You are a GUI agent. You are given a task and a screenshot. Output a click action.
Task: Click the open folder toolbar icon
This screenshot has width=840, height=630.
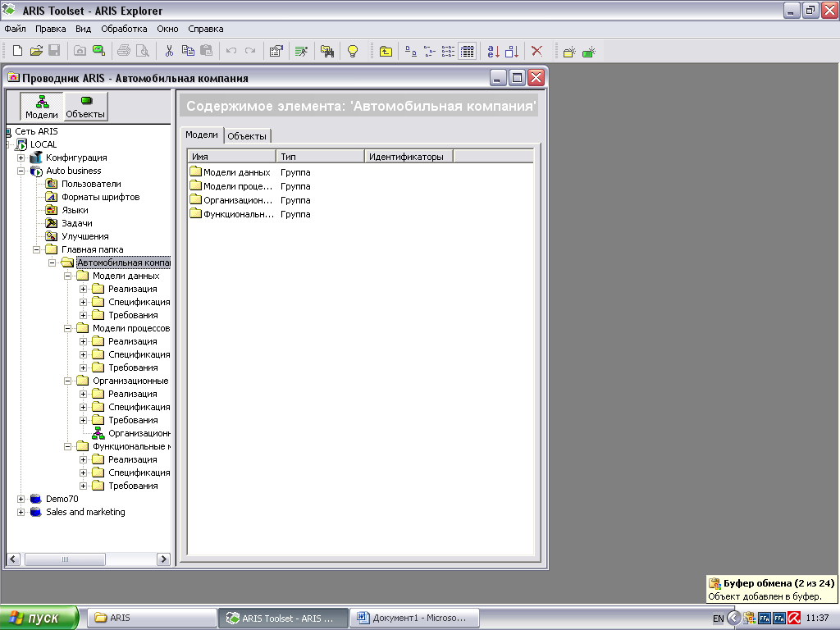(x=36, y=51)
